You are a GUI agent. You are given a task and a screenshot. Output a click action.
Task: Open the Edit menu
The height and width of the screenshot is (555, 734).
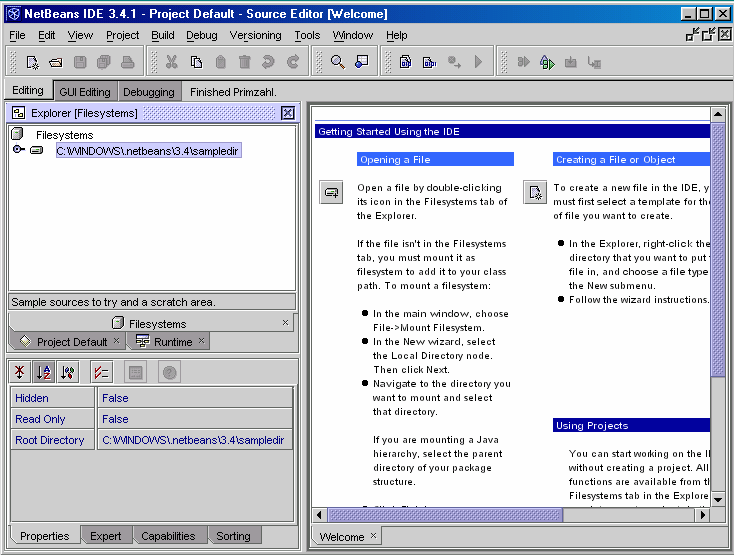46,35
